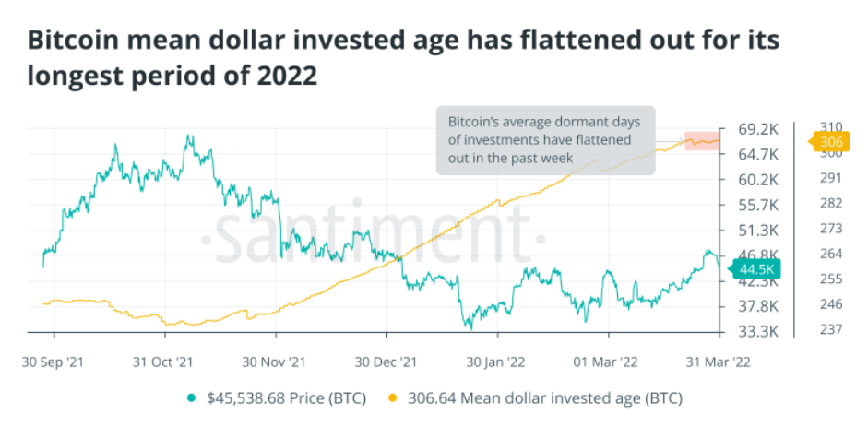The height and width of the screenshot is (427, 868).
Task: Click the pink highlighted flattened region
Action: (x=703, y=141)
